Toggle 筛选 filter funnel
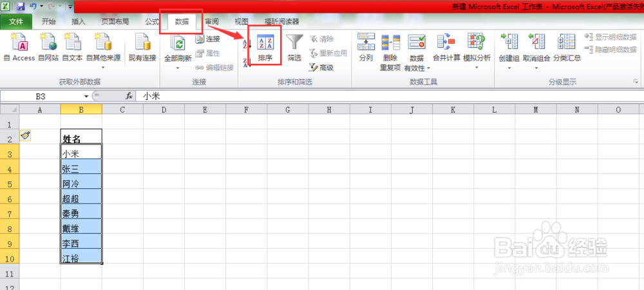This screenshot has width=644, height=290. [294, 47]
